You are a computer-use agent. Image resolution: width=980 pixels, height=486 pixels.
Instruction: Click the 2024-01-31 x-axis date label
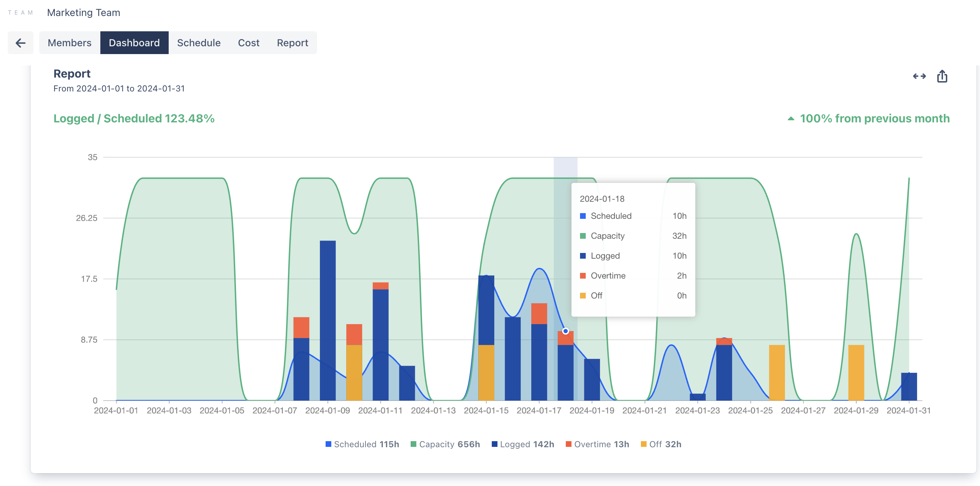click(x=908, y=411)
